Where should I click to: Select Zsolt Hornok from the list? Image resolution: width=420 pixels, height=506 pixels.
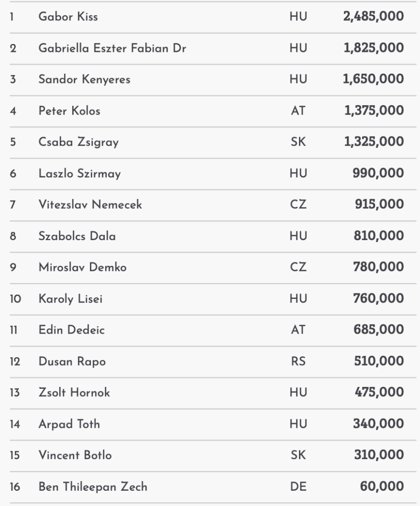[74, 393]
